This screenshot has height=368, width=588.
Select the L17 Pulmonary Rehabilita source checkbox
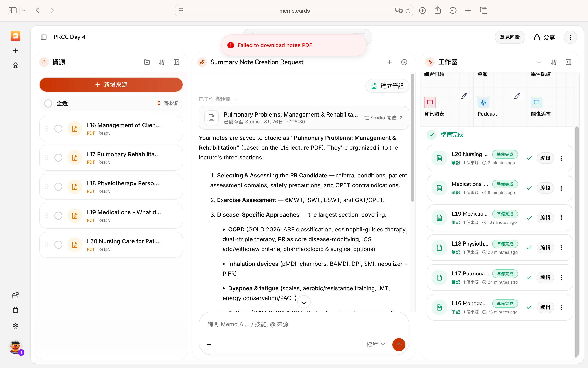coord(58,157)
